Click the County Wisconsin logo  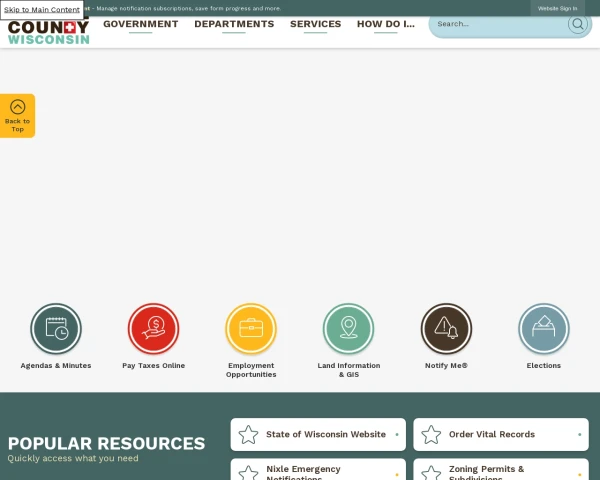[49, 32]
